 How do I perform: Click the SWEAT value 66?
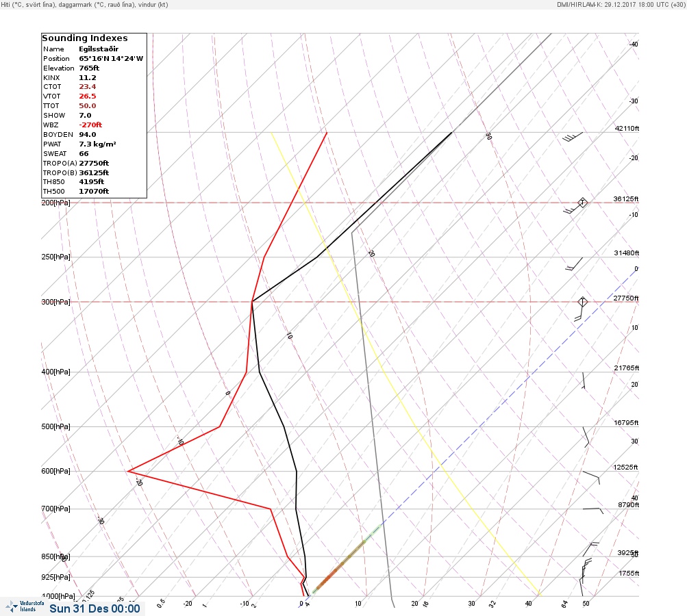pos(84,154)
